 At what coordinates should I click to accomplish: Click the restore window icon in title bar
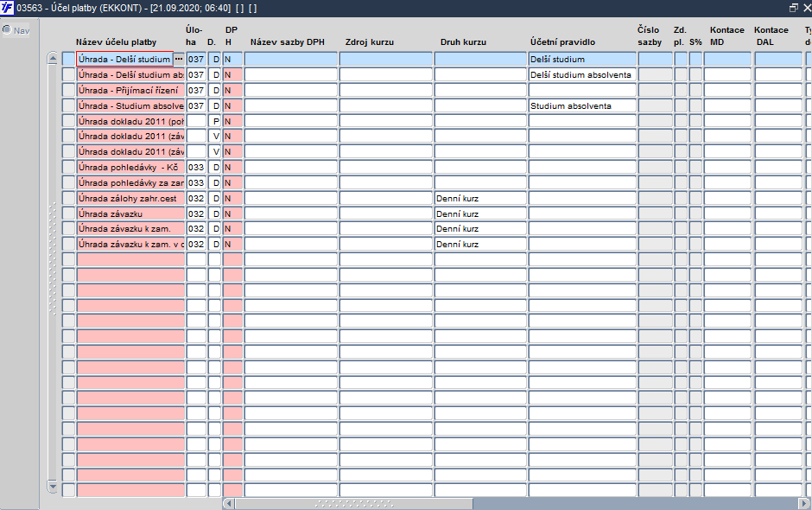pyautogui.click(x=793, y=8)
